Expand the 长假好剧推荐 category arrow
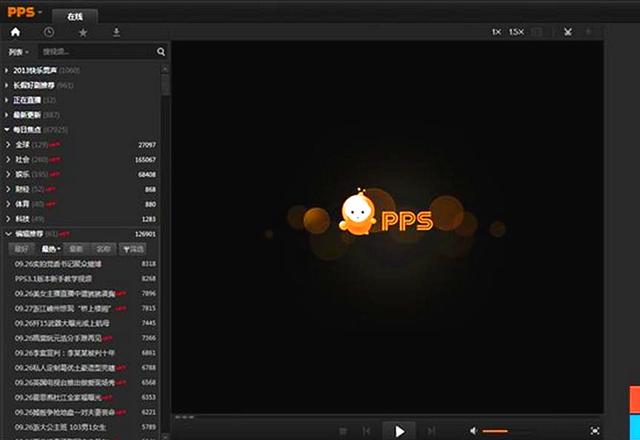The width and height of the screenshot is (640, 440). click(x=7, y=85)
